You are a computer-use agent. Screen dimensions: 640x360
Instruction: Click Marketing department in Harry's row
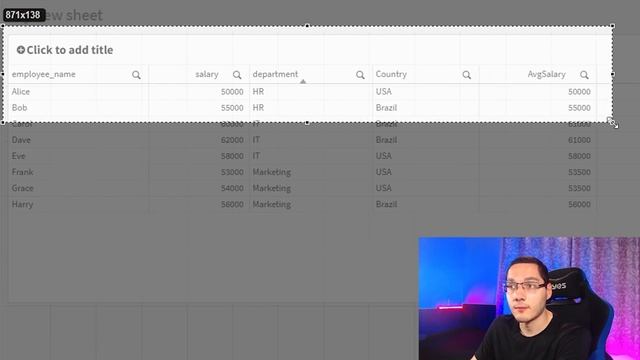[x=271, y=204]
